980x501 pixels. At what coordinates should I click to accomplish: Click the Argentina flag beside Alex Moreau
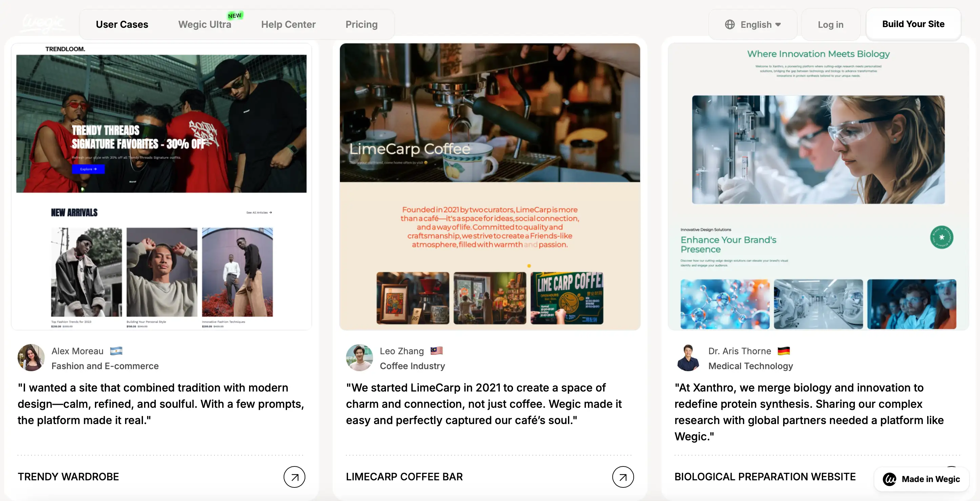click(x=116, y=350)
